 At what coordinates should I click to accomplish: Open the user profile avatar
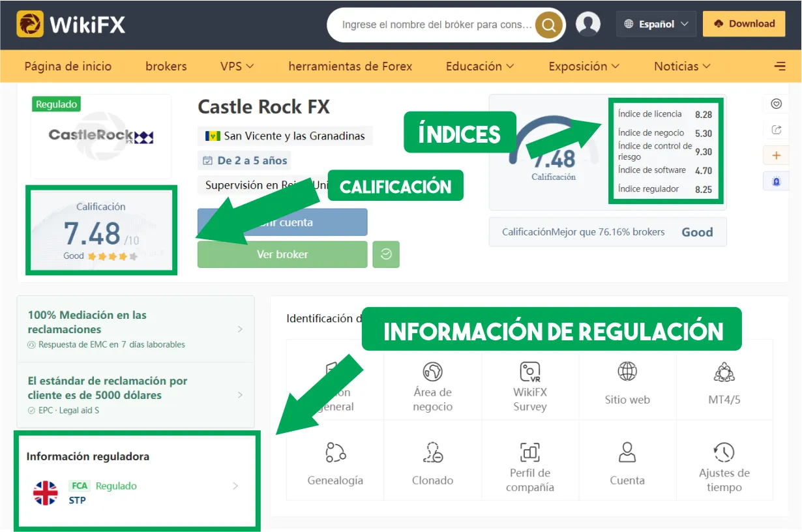pyautogui.click(x=588, y=24)
